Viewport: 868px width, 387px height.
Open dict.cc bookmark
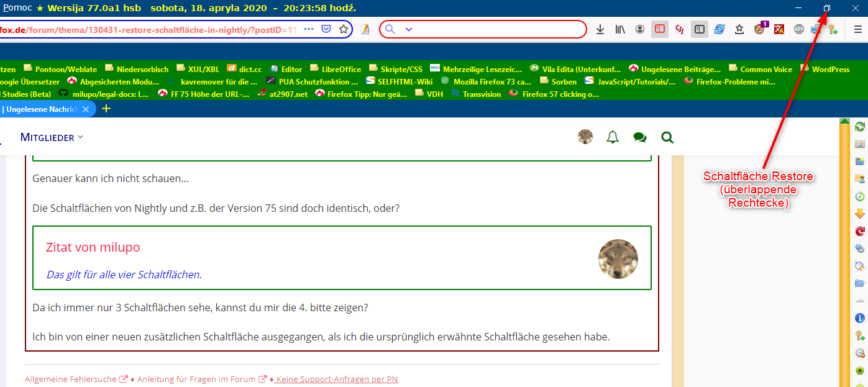click(244, 69)
